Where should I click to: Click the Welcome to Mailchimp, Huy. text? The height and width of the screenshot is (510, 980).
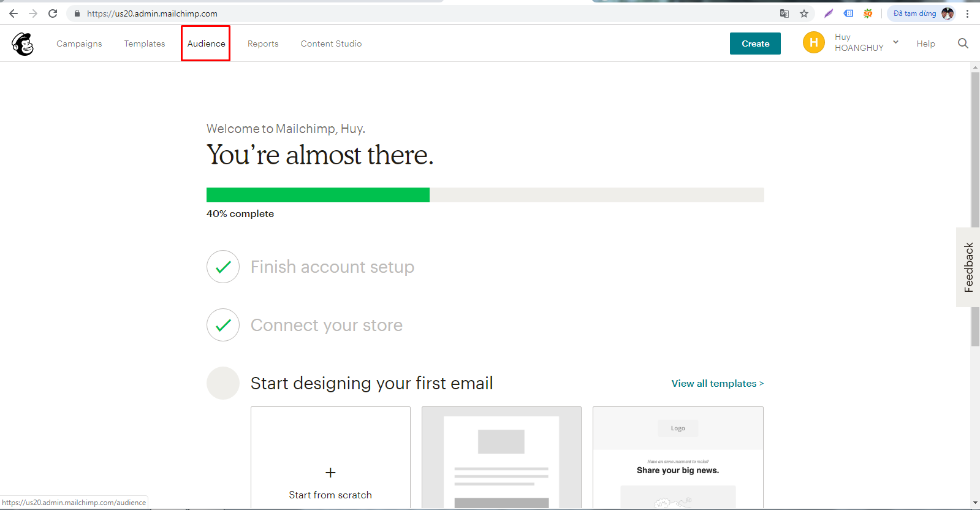click(286, 129)
